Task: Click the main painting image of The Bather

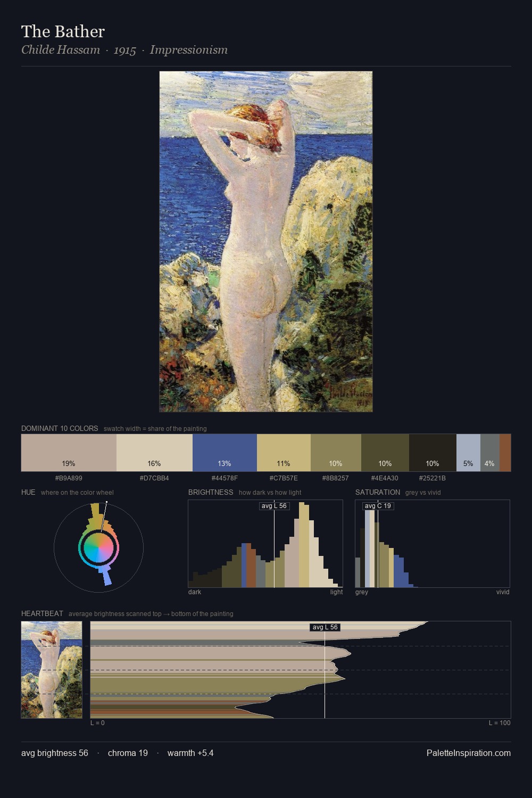Action: (x=266, y=242)
